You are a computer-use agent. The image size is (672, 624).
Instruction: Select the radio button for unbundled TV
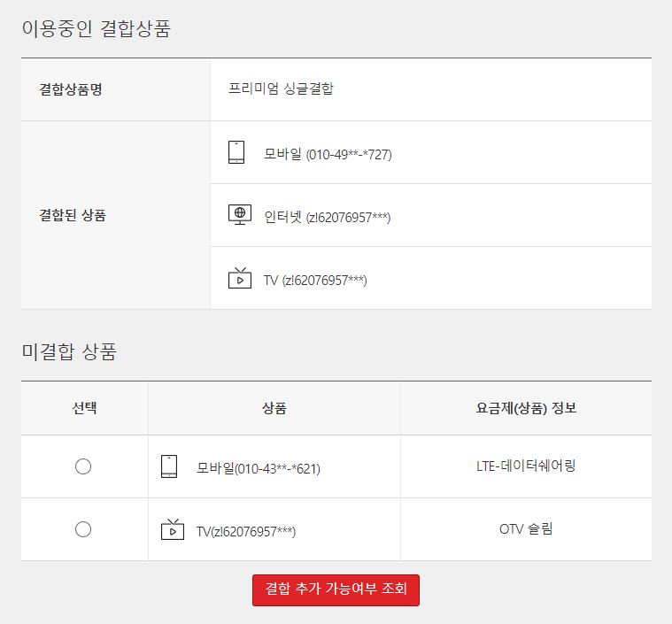[83, 529]
